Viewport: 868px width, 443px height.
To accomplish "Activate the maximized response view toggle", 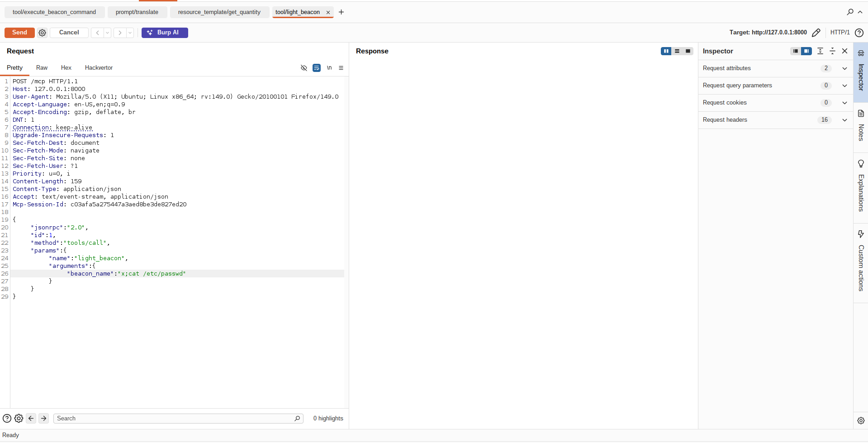I will coord(688,51).
